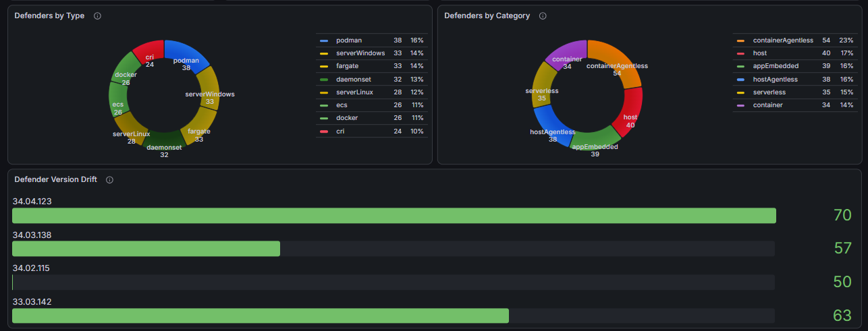The width and height of the screenshot is (868, 331).
Task: Click the serverless donut slice
Action: click(x=542, y=85)
